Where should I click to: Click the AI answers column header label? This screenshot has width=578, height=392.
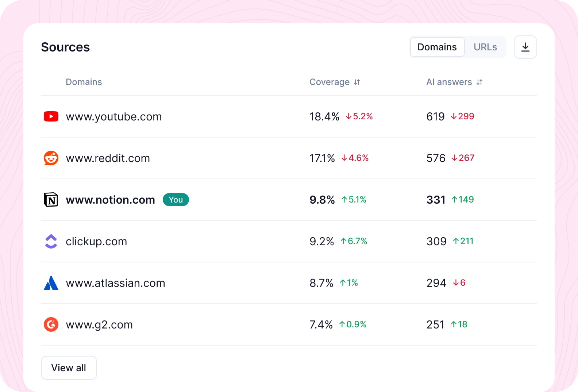click(449, 82)
